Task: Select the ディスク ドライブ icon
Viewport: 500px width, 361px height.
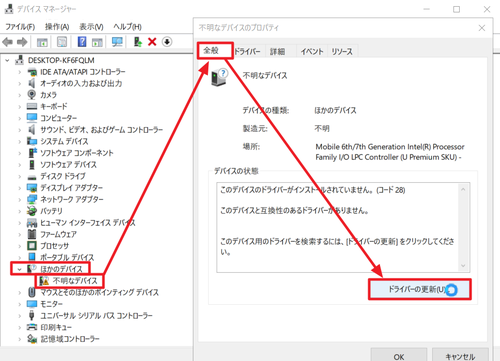Action: click(32, 177)
